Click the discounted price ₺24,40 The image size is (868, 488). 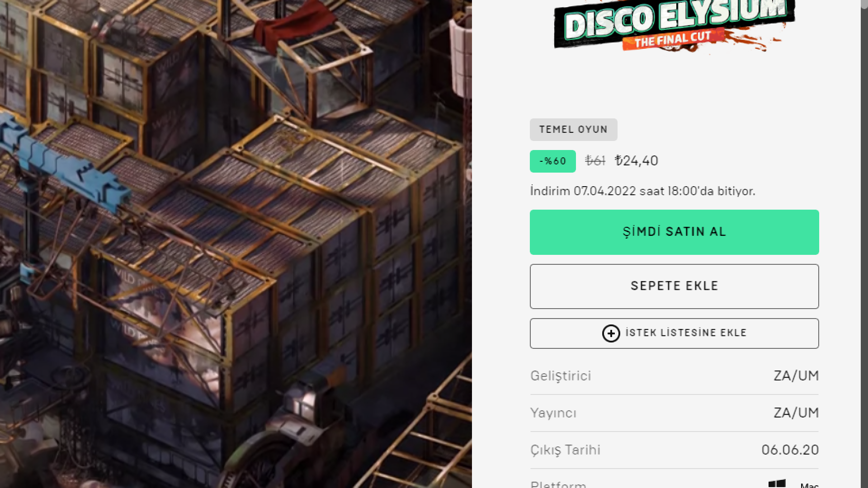pos(637,161)
